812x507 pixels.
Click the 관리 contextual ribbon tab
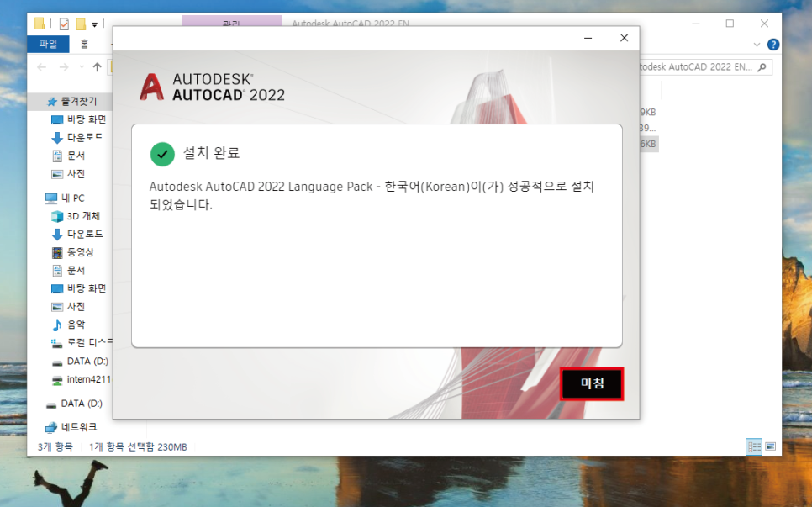(x=231, y=22)
